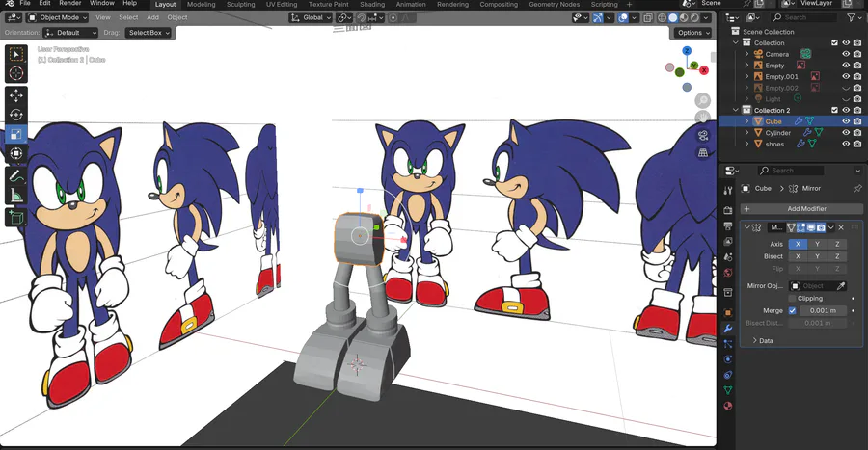Image resolution: width=868 pixels, height=450 pixels.
Task: Select the Select Box tool in the toolbar
Action: 16,55
